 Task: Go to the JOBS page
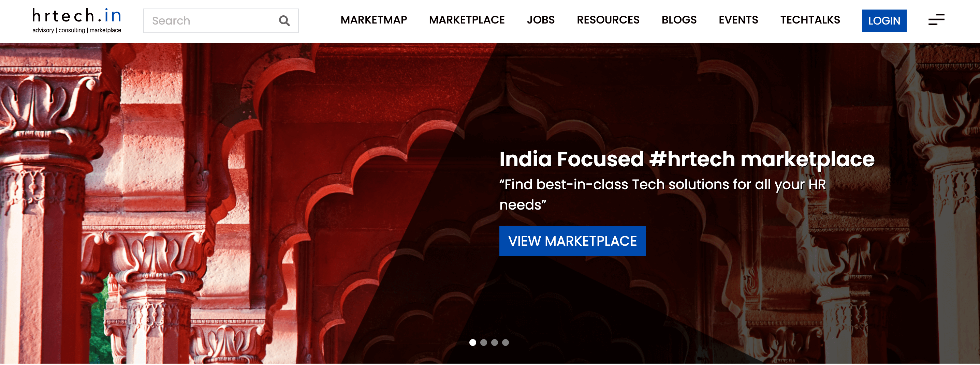[x=541, y=20]
